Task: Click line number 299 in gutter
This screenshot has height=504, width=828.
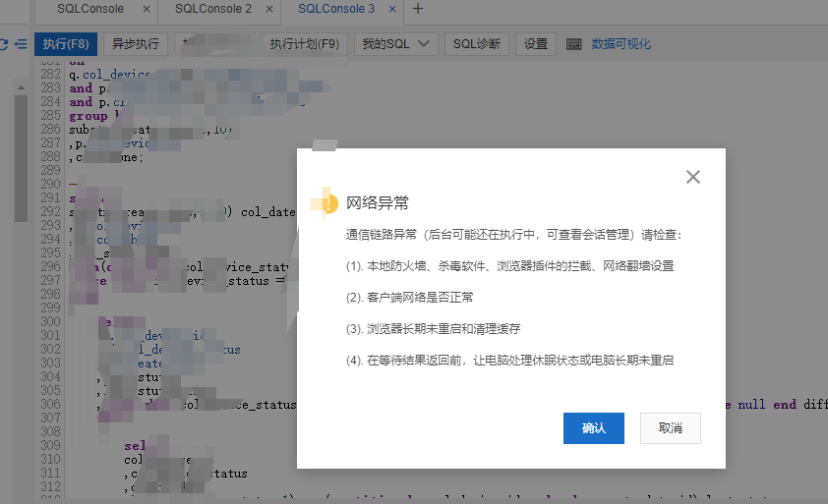Action: coord(51,308)
